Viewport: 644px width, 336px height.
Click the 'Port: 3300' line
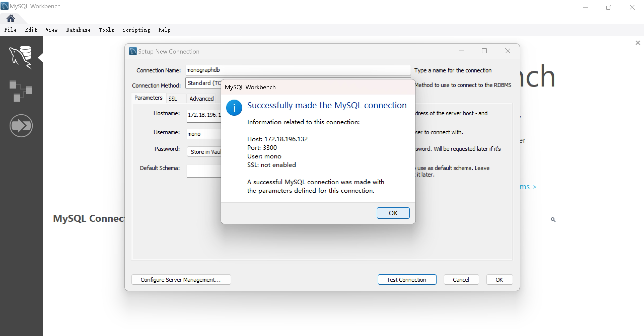[262, 148]
